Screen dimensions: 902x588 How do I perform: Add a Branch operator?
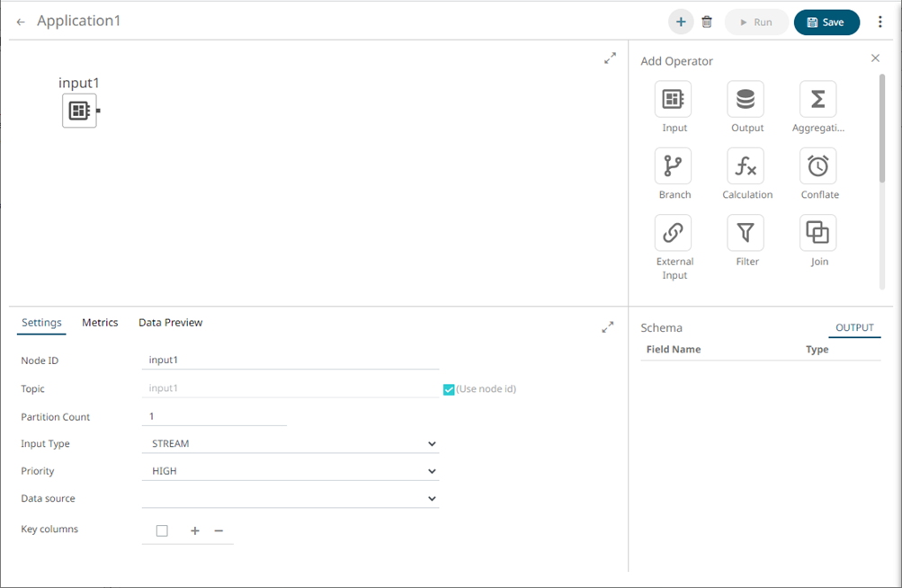(x=674, y=166)
